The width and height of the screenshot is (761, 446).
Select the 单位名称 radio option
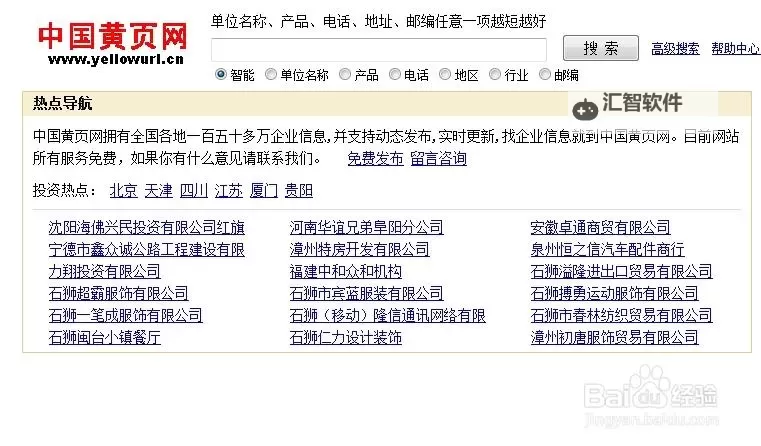tap(271, 74)
